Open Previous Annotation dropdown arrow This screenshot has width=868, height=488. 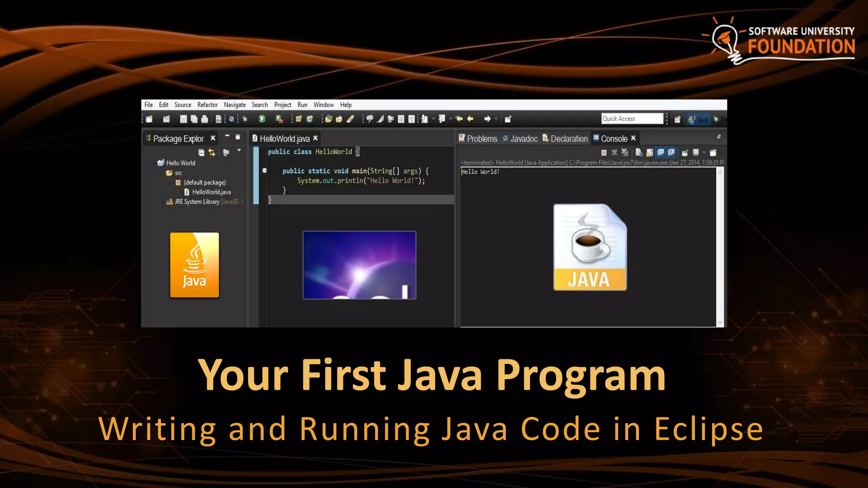pos(451,119)
